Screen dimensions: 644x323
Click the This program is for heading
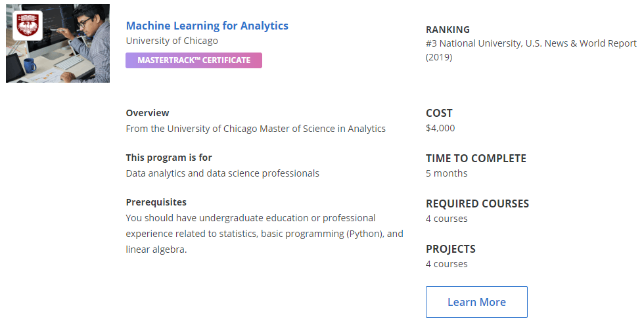[x=169, y=158]
